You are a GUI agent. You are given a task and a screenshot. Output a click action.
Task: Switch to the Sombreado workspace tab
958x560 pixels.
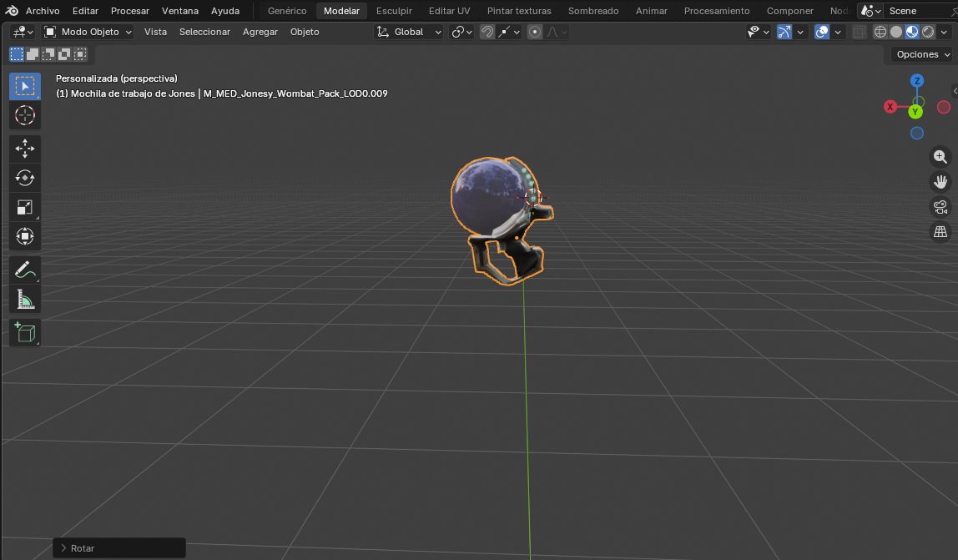point(593,11)
